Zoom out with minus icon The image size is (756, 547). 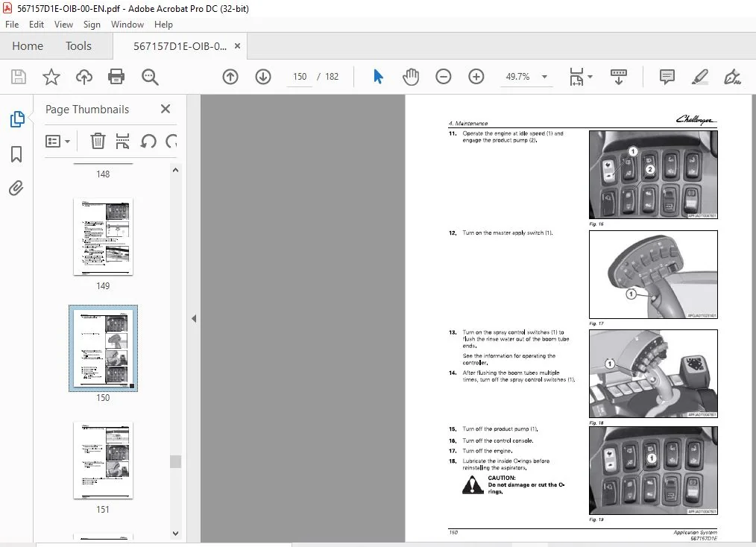(443, 77)
